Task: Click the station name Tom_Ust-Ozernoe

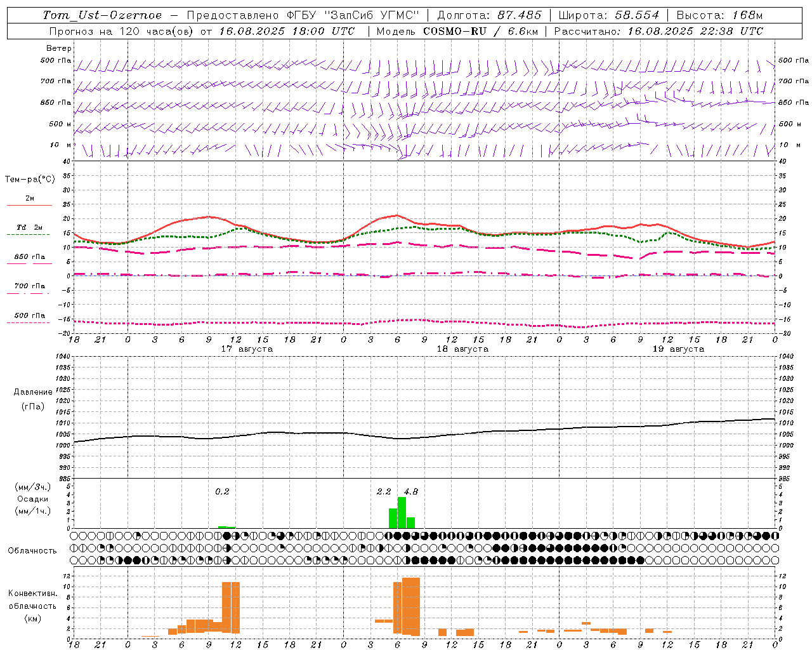Action: point(102,15)
